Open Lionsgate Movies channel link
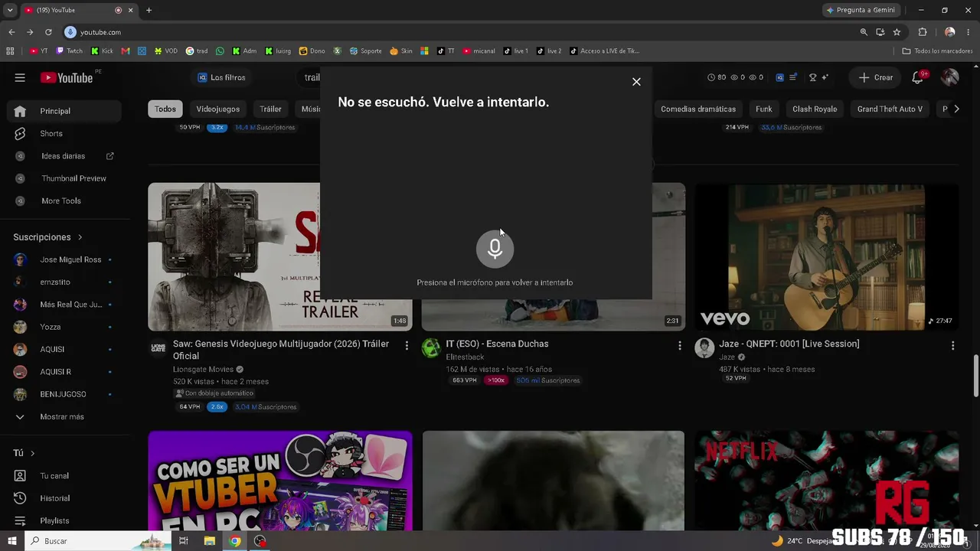Image resolution: width=980 pixels, height=551 pixels. 203,369
